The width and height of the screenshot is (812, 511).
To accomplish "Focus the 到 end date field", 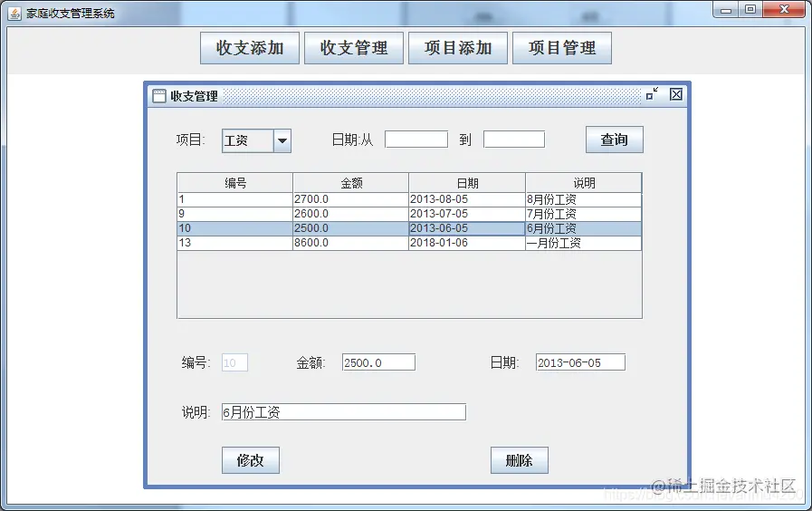I will [513, 140].
